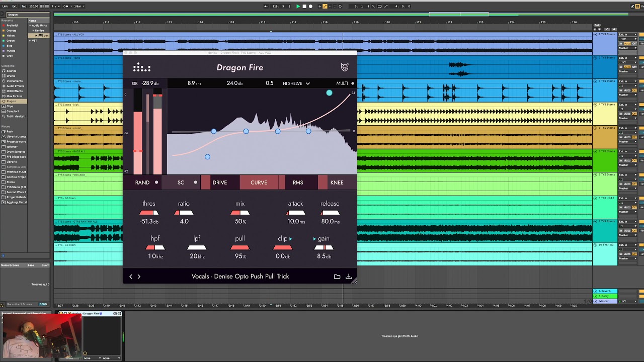Go to the previous preset arrow
Image resolution: width=644 pixels, height=362 pixels.
click(131, 277)
